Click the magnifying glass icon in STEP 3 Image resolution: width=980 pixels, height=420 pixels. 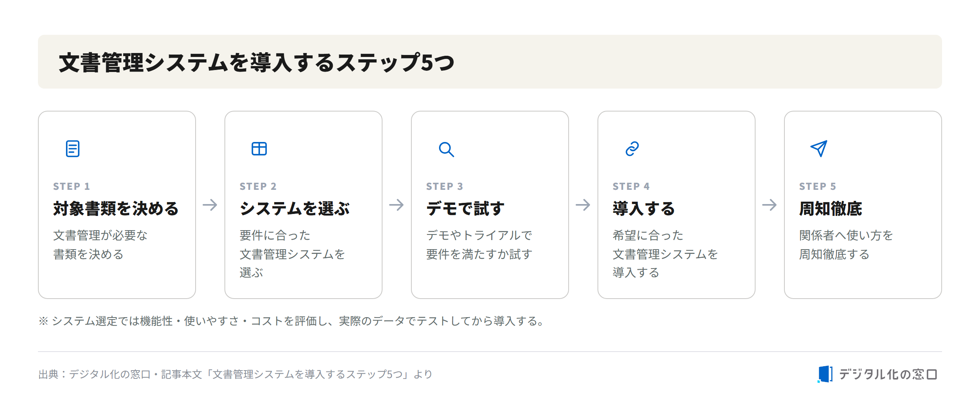click(447, 149)
